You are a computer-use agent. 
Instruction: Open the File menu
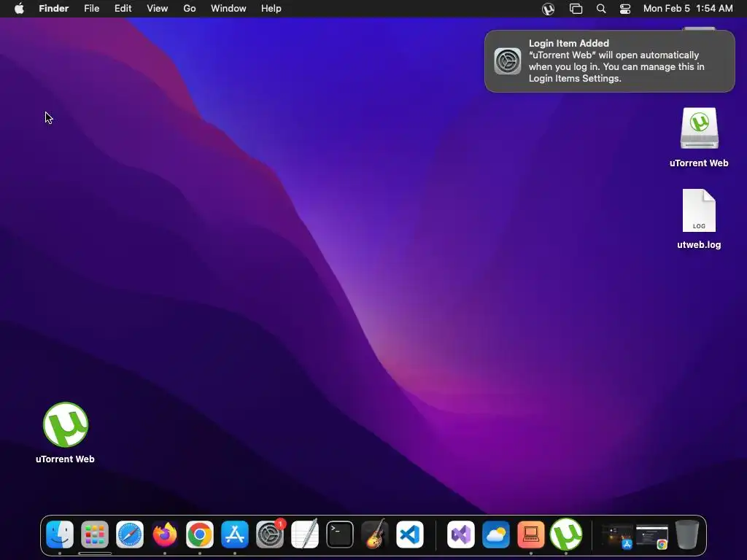pyautogui.click(x=91, y=9)
